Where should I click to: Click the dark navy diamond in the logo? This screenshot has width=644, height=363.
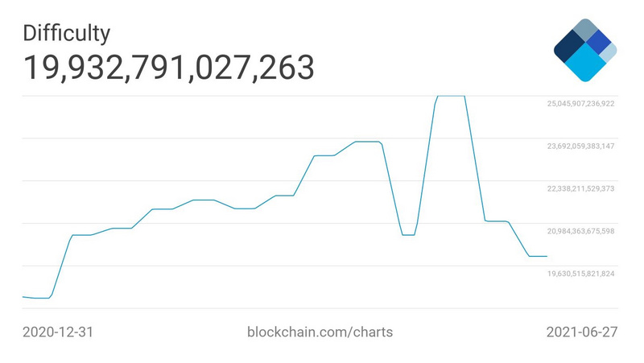pos(569,48)
